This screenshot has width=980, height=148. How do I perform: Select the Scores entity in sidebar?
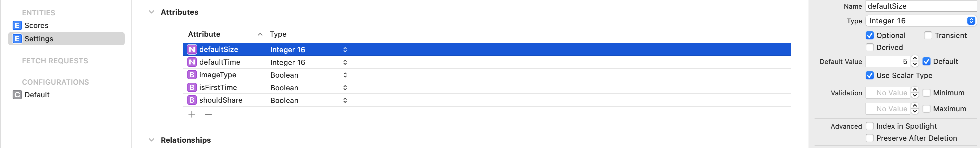click(x=37, y=26)
